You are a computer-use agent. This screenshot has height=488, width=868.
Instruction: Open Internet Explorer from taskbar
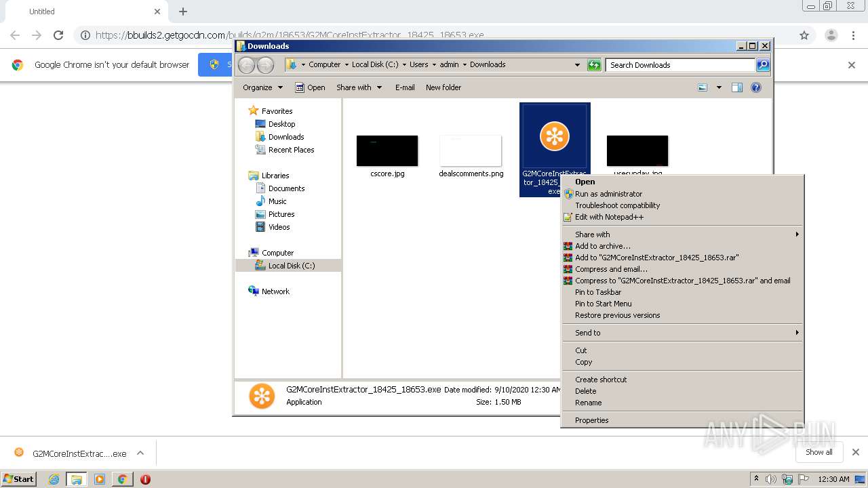click(54, 479)
